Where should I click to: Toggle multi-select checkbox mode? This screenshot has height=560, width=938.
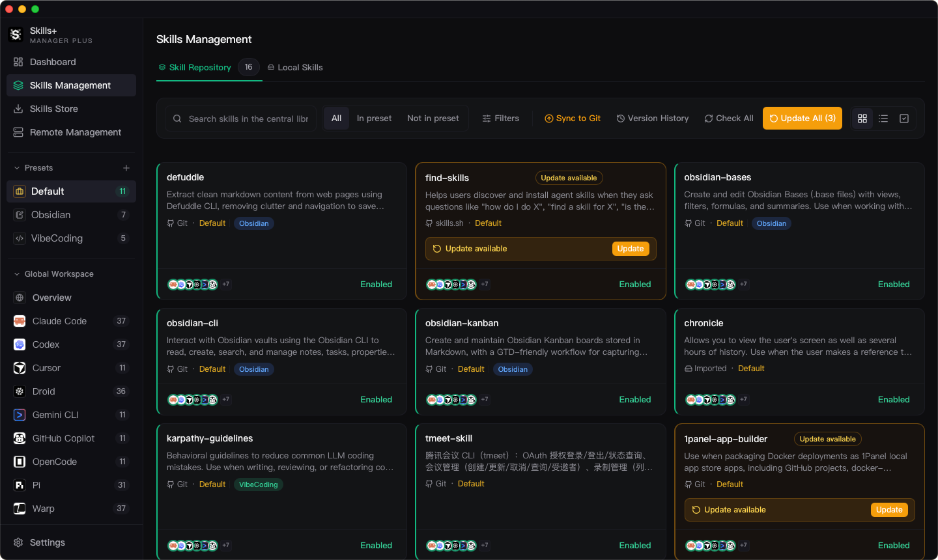click(904, 119)
